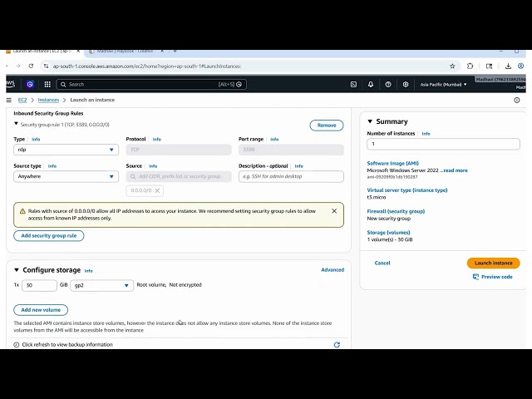
Task: Collapse Security group rule 1 section
Action: point(16,124)
